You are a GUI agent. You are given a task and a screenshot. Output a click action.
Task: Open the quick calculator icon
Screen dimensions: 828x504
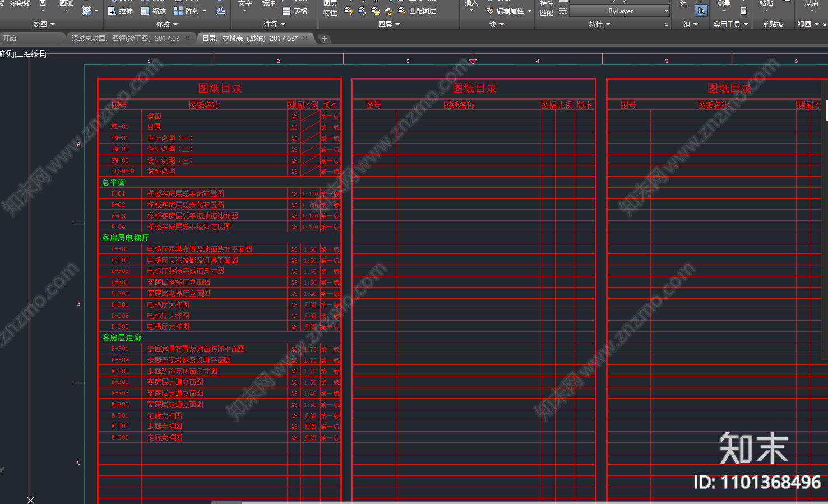pos(743,11)
